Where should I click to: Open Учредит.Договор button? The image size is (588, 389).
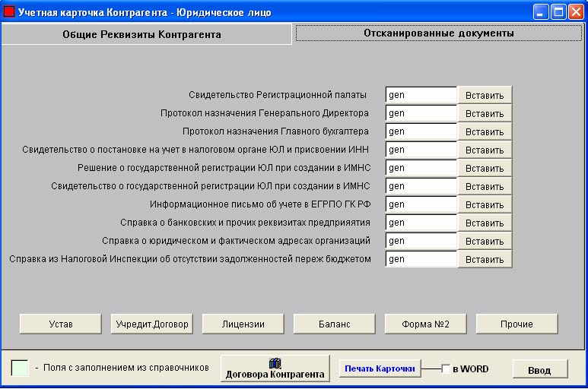[152, 324]
